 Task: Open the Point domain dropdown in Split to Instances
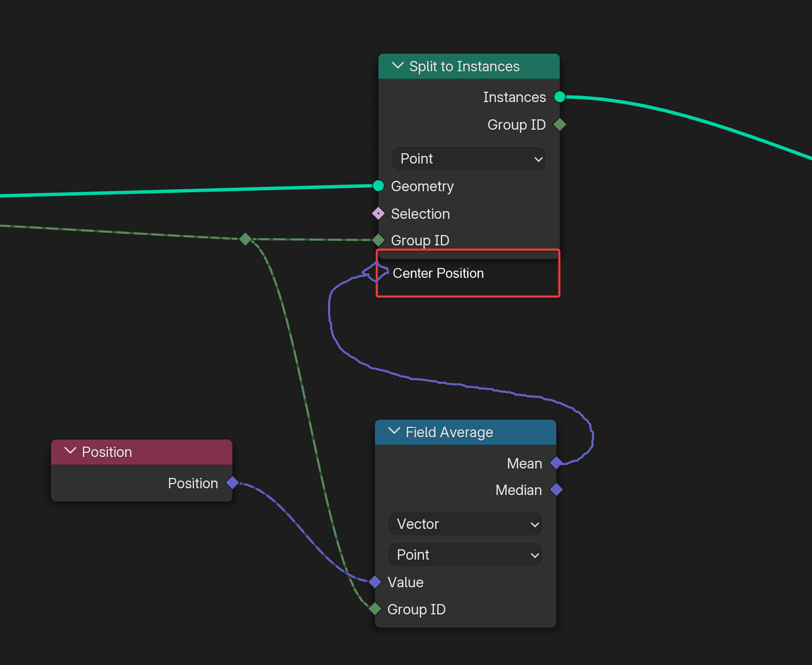pyautogui.click(x=468, y=158)
